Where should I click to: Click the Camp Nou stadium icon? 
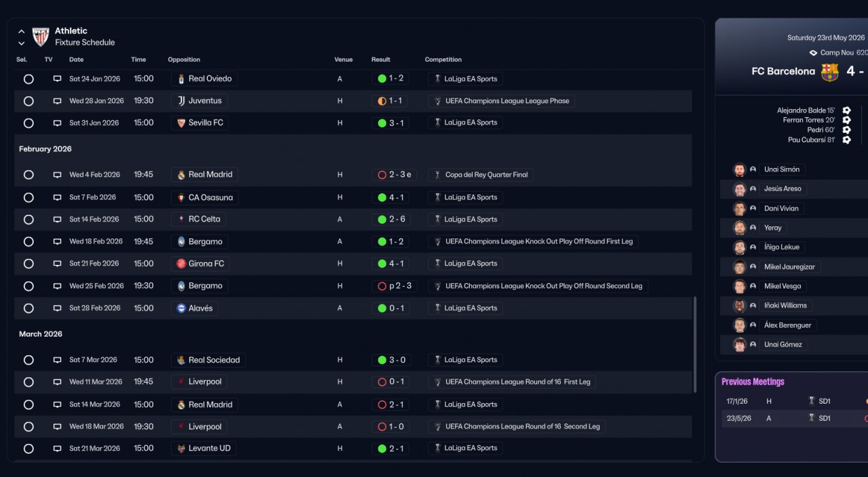coord(813,53)
